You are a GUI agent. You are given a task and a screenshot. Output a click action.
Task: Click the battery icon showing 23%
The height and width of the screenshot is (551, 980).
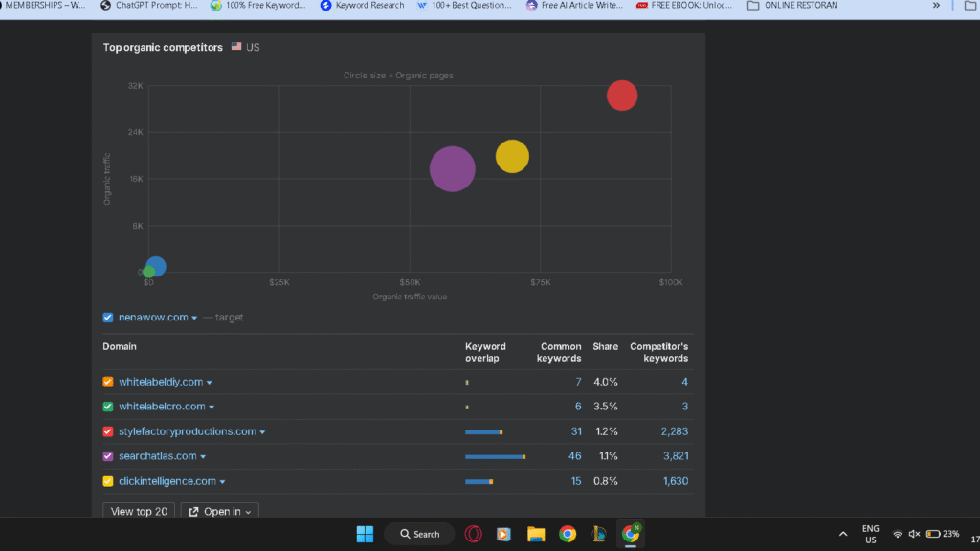pyautogui.click(x=934, y=534)
